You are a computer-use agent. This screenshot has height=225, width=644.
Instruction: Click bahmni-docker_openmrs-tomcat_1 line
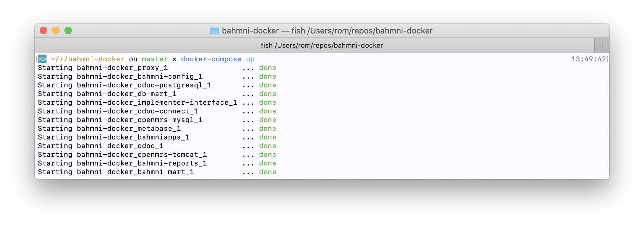[x=157, y=155]
